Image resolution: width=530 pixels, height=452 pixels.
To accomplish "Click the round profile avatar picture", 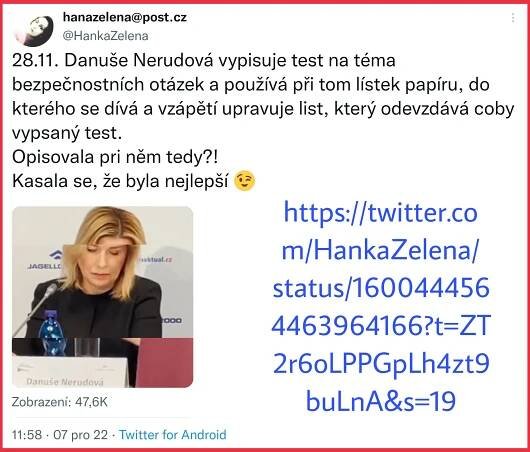I will [x=34, y=29].
